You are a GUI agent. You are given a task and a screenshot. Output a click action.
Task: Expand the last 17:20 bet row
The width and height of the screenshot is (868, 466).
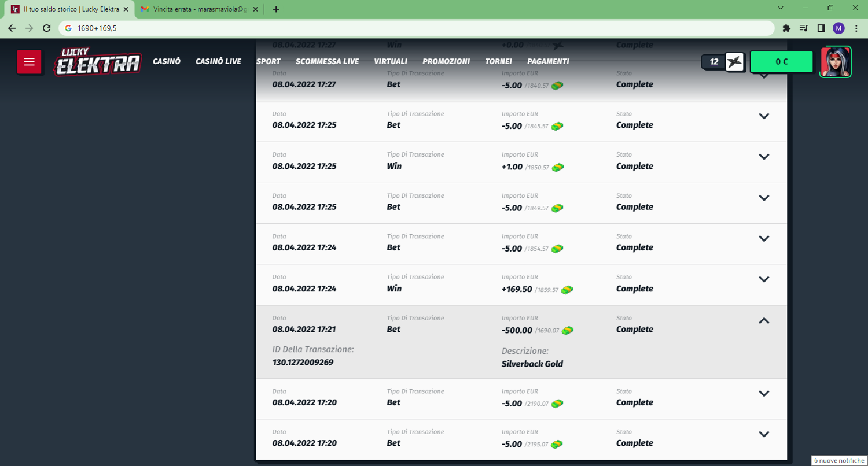coord(764,434)
